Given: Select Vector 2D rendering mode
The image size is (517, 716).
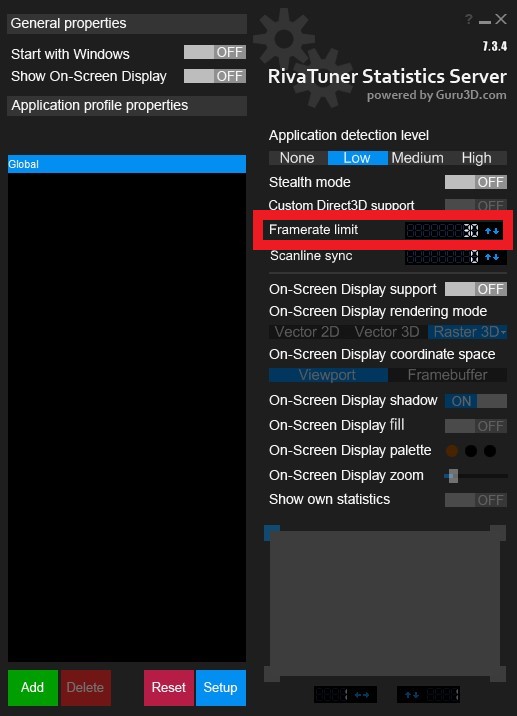Looking at the screenshot, I should [307, 332].
